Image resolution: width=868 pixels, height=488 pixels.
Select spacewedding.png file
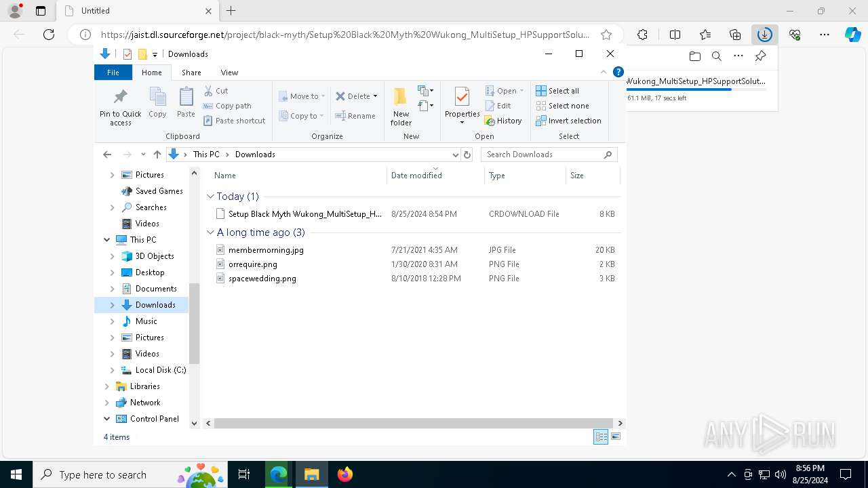(x=262, y=279)
